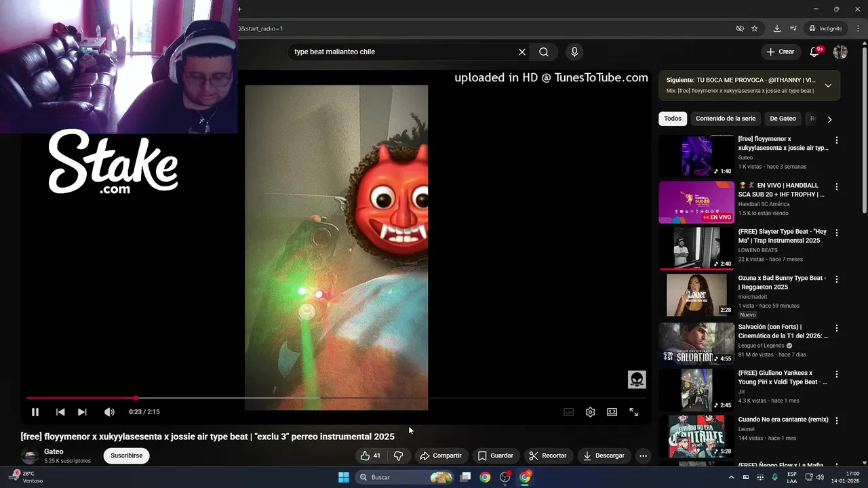Open 'Cuando No era cantante (remix)' title
Screen dimensions: 868x488
783,420
